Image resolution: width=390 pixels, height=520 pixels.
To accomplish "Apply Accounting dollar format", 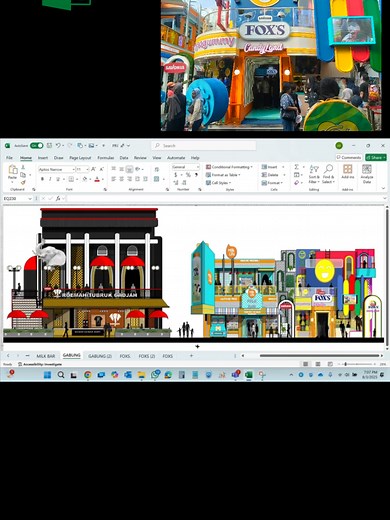I will click(x=176, y=175).
